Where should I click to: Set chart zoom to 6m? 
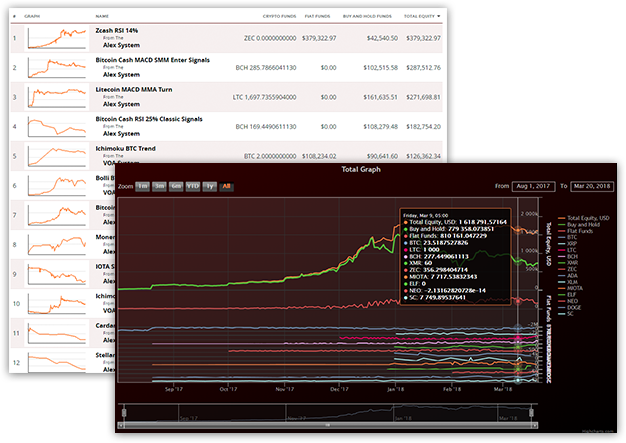[176, 186]
